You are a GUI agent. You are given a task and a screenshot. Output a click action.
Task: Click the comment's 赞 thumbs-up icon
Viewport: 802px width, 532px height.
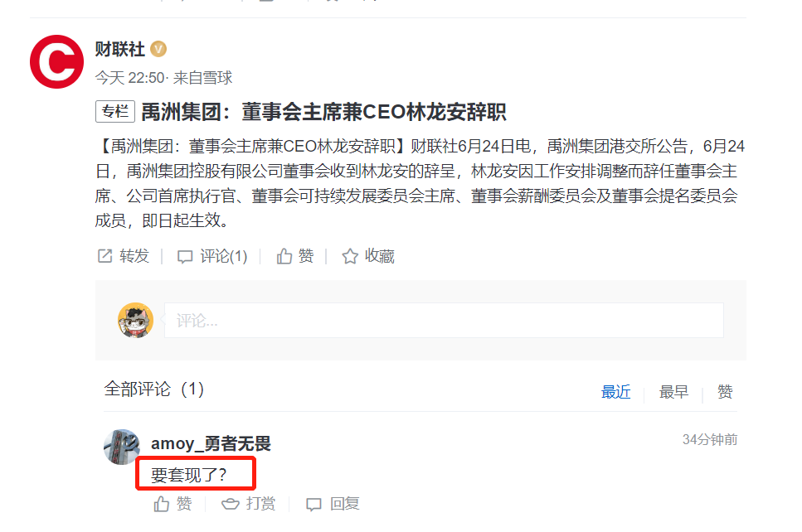[x=162, y=504]
